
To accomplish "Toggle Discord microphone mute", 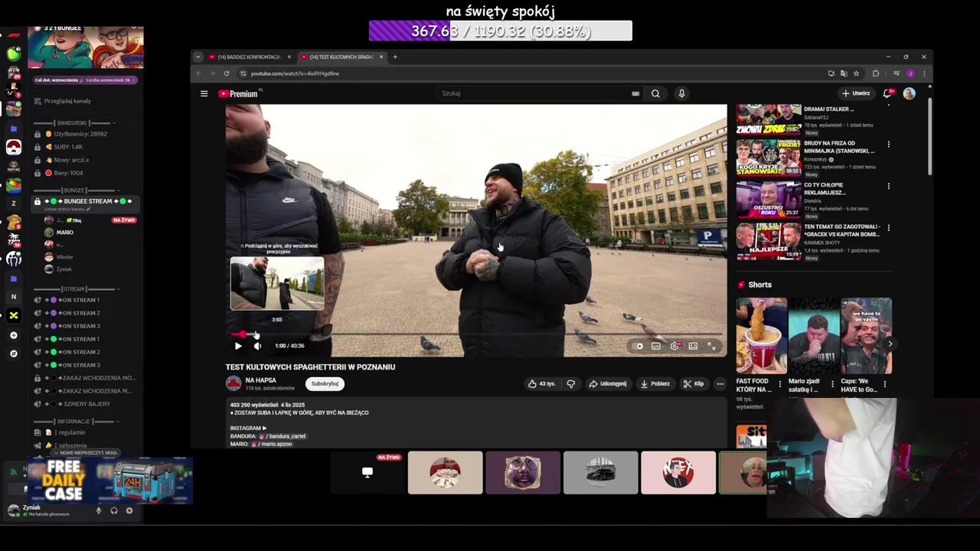I will pyautogui.click(x=98, y=510).
